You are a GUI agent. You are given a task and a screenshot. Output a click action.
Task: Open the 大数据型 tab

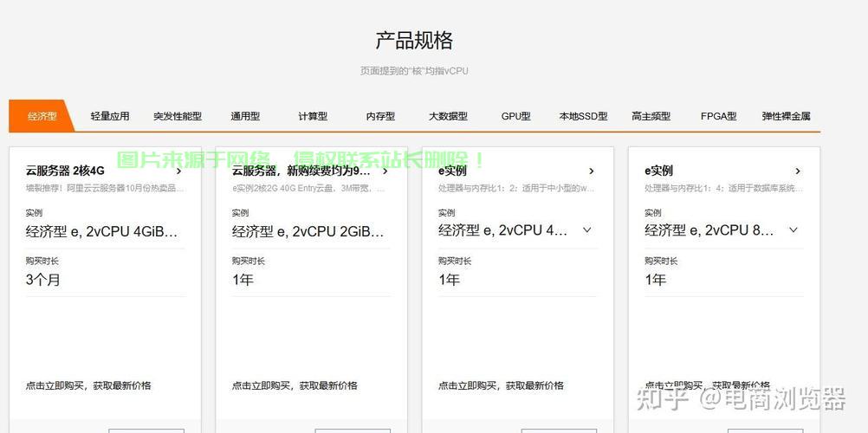coord(448,116)
